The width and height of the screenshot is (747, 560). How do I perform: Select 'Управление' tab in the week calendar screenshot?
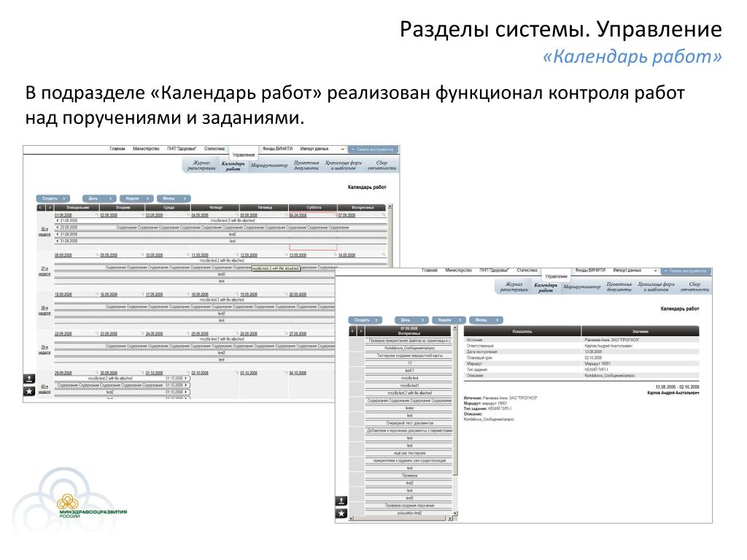[x=244, y=155]
